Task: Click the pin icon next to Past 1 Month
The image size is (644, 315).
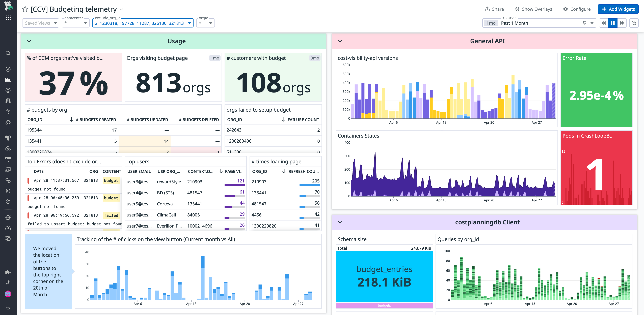Action: click(584, 23)
